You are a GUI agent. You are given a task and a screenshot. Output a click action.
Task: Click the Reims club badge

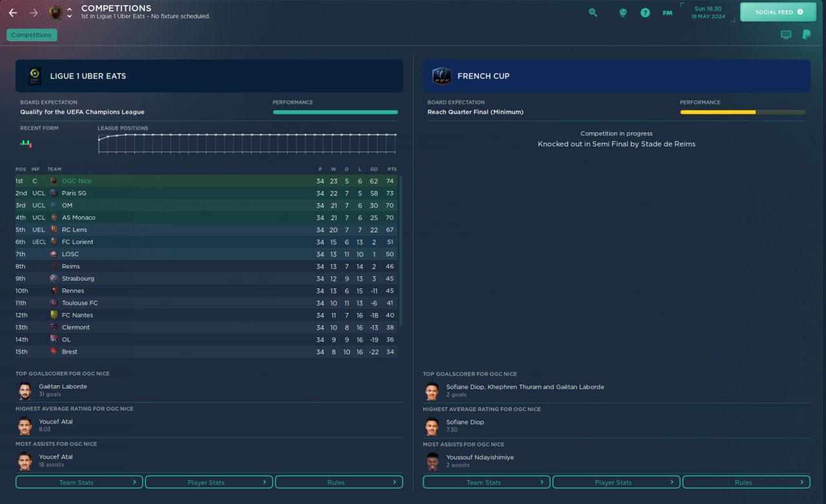pyautogui.click(x=54, y=267)
